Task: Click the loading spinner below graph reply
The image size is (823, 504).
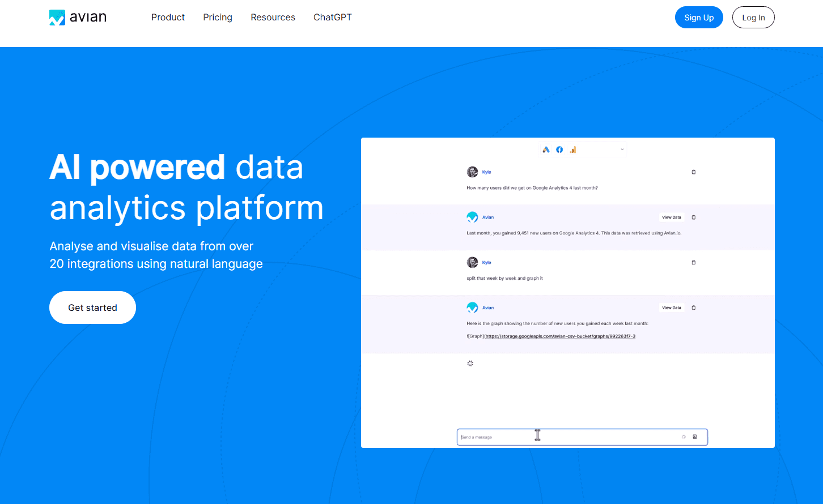Action: pos(470,364)
